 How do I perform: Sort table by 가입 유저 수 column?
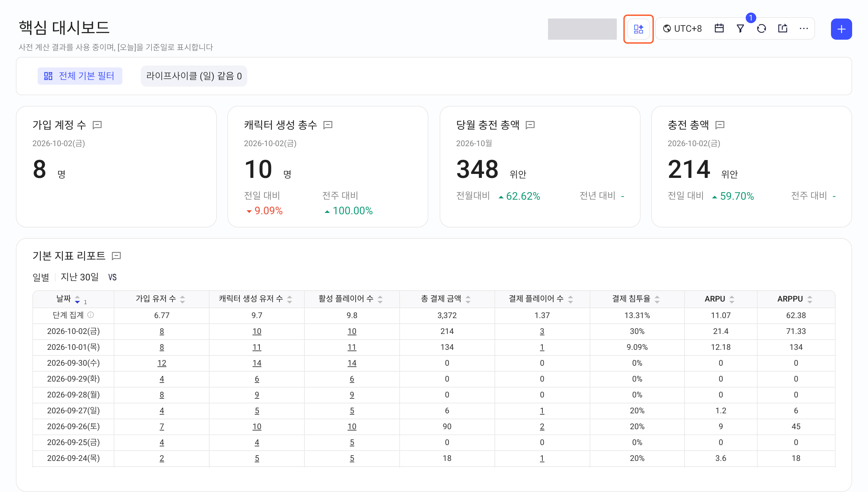pos(183,299)
